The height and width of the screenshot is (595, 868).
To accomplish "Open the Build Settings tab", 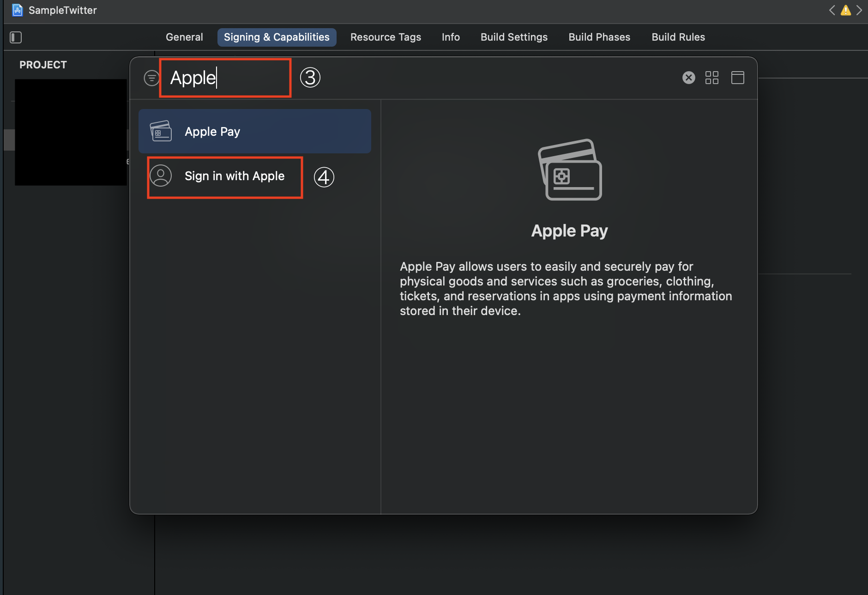I will 514,37.
